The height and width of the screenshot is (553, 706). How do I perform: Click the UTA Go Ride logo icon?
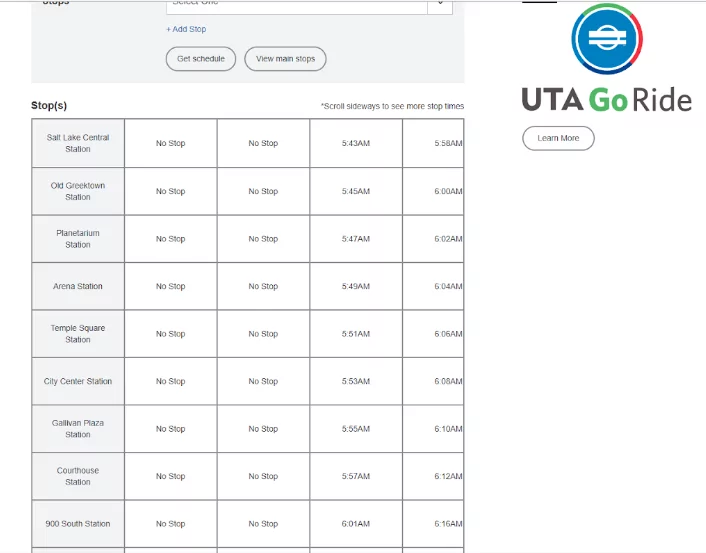(x=606, y=39)
